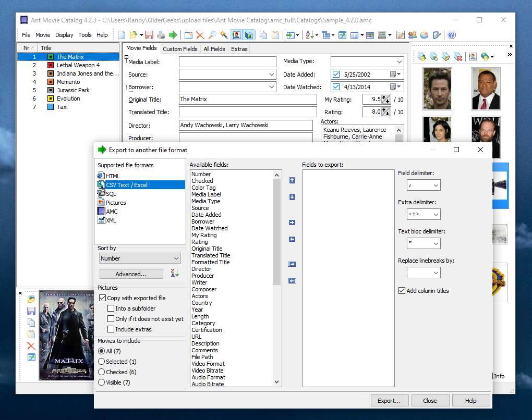Click the Print printer icon in toolbar
Image resolution: width=532 pixels, height=420 pixels.
[x=161, y=35]
